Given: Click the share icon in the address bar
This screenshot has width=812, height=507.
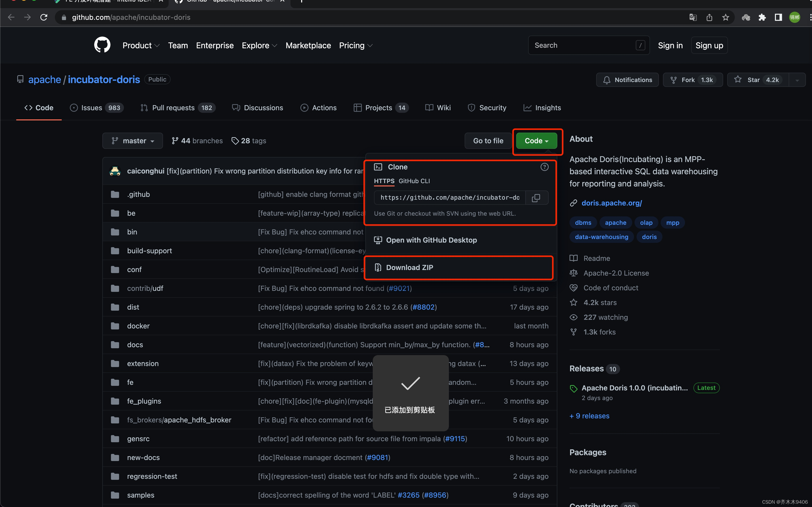Looking at the screenshot, I should [x=709, y=18].
